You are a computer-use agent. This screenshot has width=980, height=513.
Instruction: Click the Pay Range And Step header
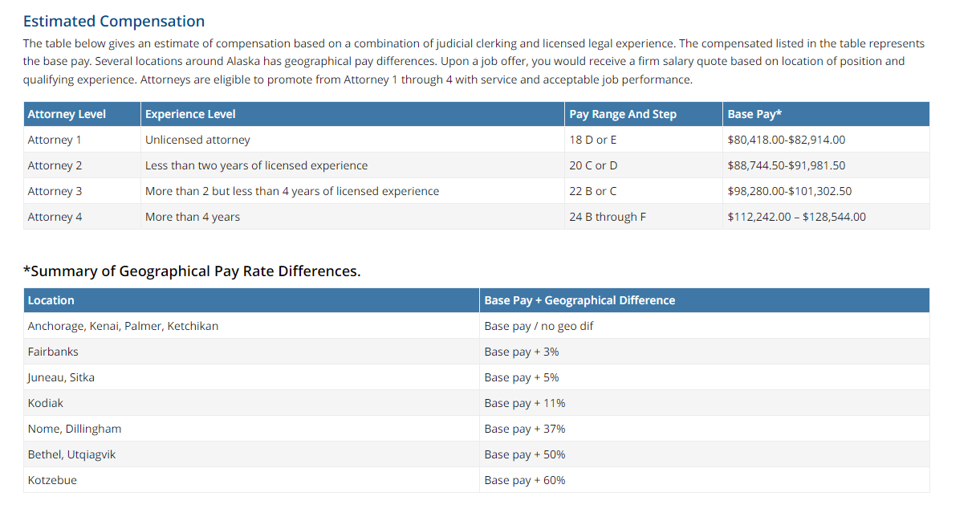pyautogui.click(x=623, y=114)
